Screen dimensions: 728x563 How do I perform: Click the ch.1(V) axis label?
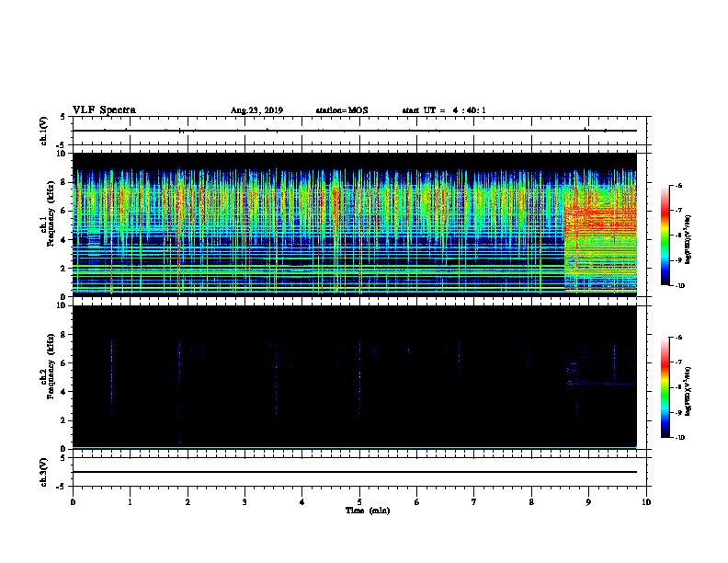(x=43, y=131)
